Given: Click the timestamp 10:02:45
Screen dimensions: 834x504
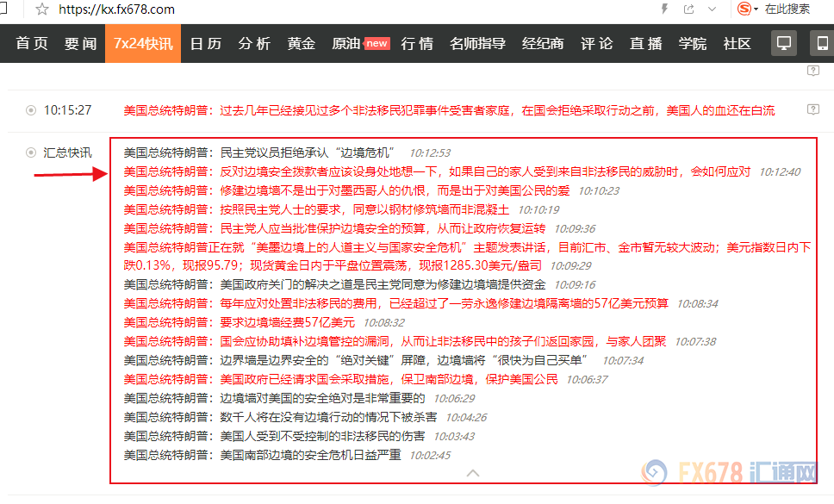Looking at the screenshot, I should tap(430, 456).
